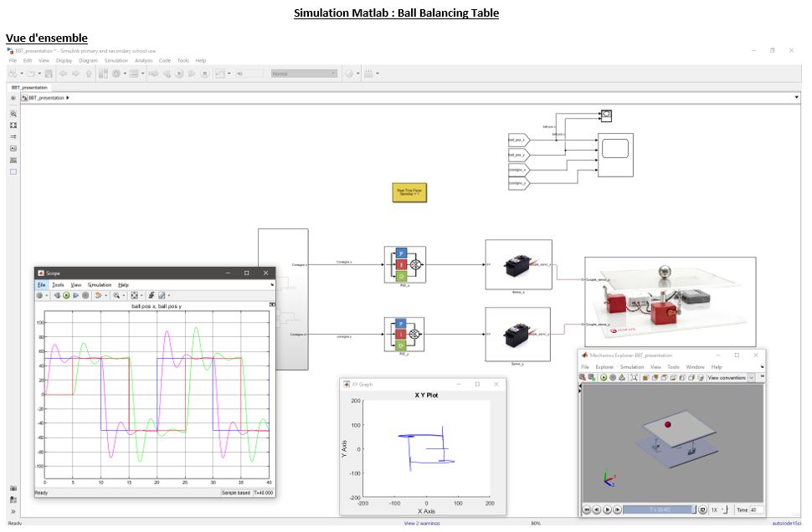
Task: Click the Time input field in Mechanics Explorer
Action: 756,509
